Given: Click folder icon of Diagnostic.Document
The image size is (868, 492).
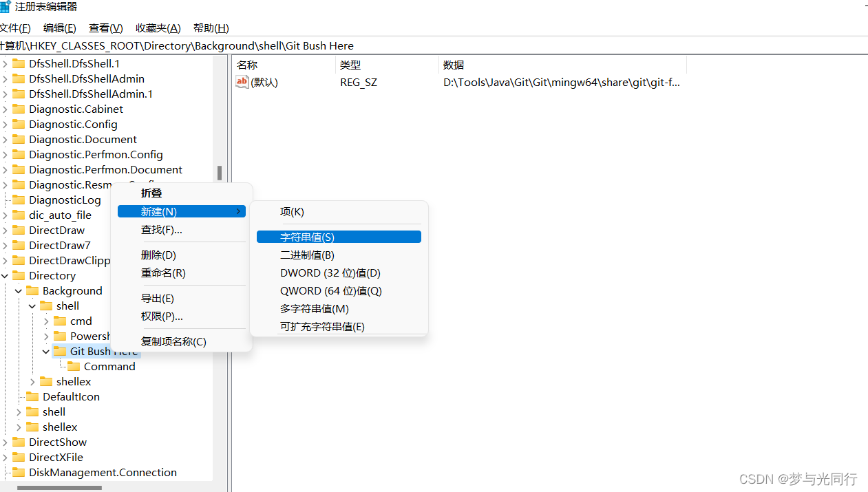Looking at the screenshot, I should coord(19,139).
